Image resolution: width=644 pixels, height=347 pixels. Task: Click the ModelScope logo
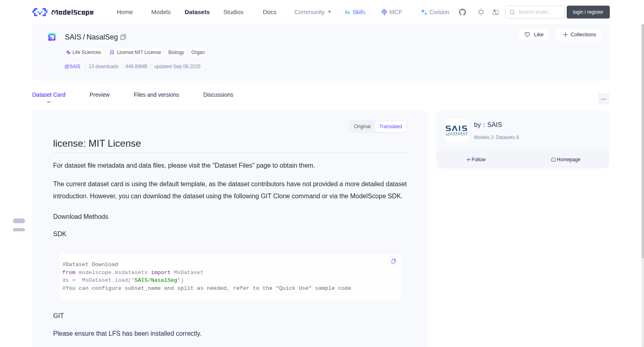tap(63, 12)
